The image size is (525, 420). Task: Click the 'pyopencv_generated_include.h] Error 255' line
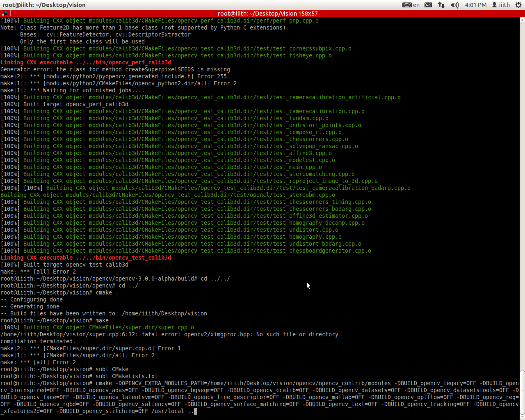[x=114, y=76]
